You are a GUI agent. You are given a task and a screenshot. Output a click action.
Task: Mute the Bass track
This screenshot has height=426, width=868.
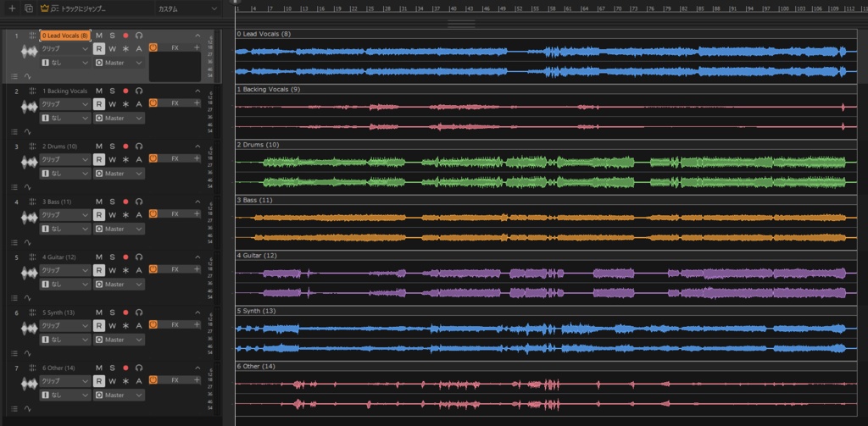[99, 202]
